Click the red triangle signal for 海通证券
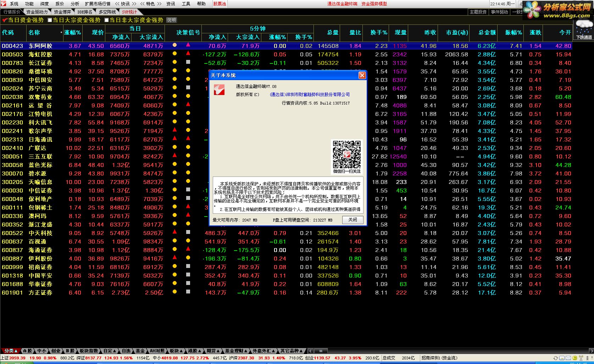Image resolution: width=594 pixels, height=364 pixels. click(188, 249)
